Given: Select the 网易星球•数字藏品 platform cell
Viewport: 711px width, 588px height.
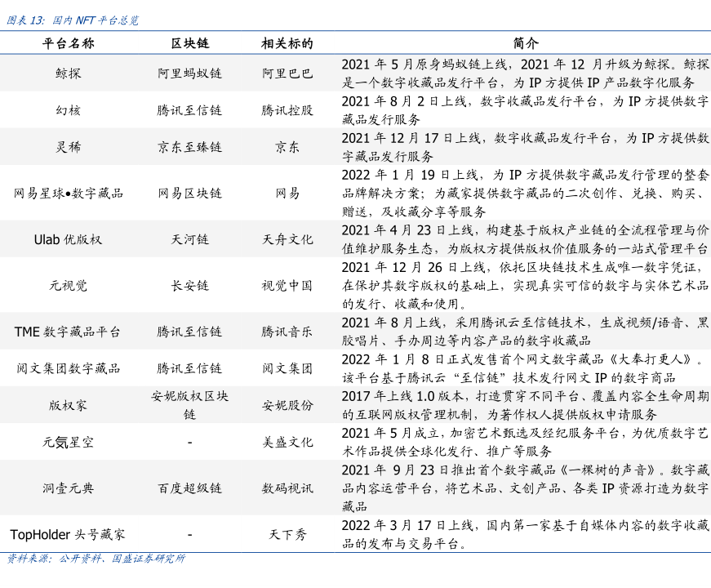Looking at the screenshot, I should click(69, 194).
